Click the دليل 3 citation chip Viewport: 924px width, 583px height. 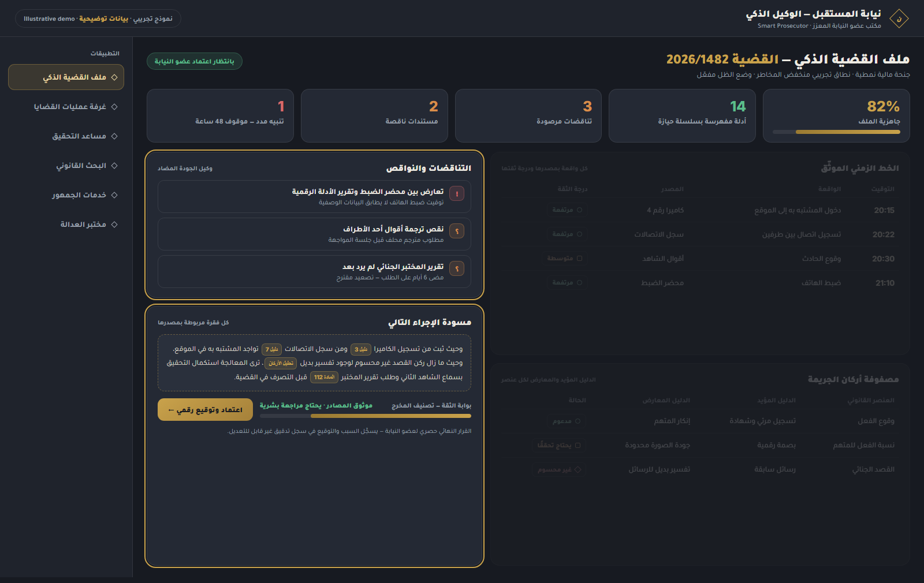point(361,349)
